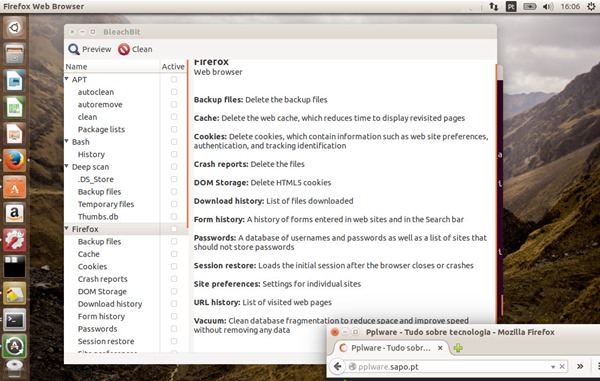Click the Preview magnifier icon in BleachBit

coord(74,49)
